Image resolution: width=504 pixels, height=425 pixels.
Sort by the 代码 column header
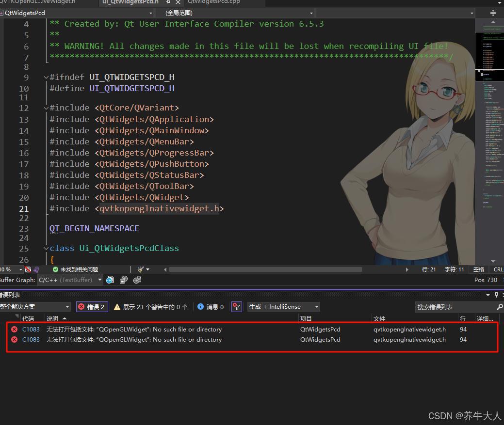coord(28,318)
